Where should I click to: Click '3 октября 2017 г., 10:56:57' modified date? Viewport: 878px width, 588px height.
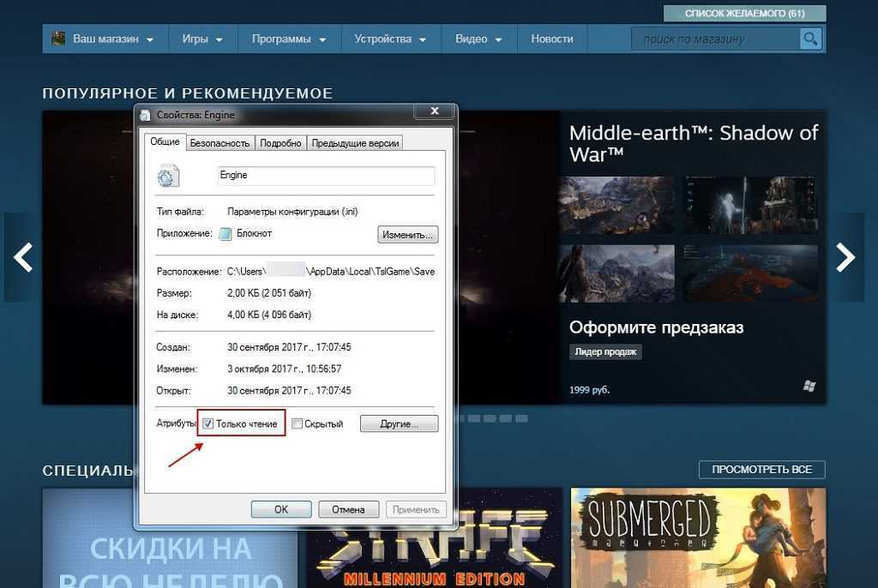(x=284, y=369)
